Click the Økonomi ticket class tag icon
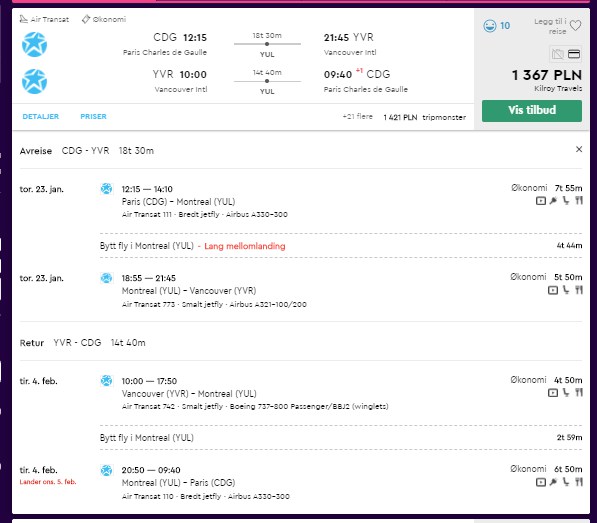This screenshot has height=523, width=597. (x=86, y=19)
